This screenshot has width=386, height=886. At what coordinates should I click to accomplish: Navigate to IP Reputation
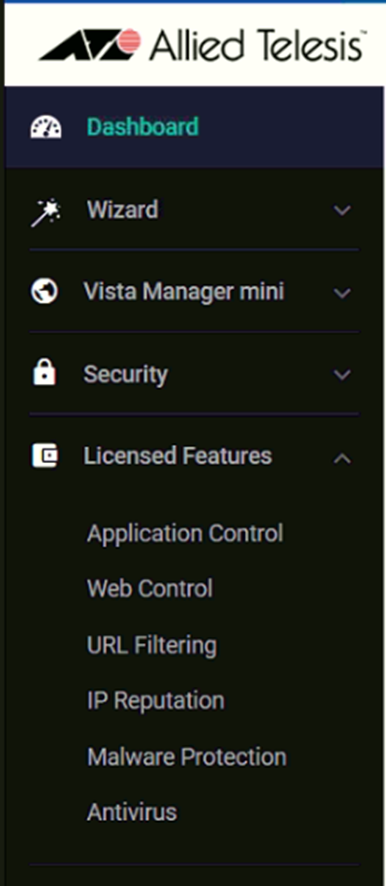click(155, 701)
